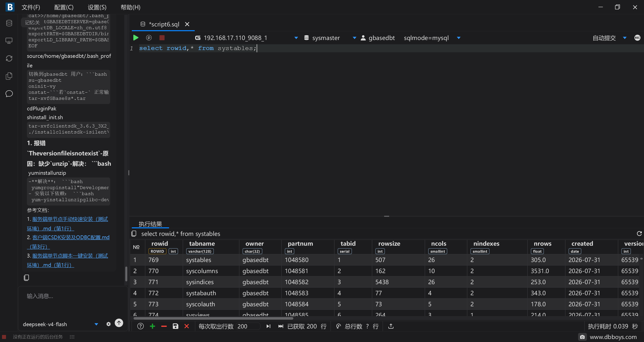Screen dimensions: 644x342
Task: Open the copy documents sidebar icon
Action: click(9, 76)
